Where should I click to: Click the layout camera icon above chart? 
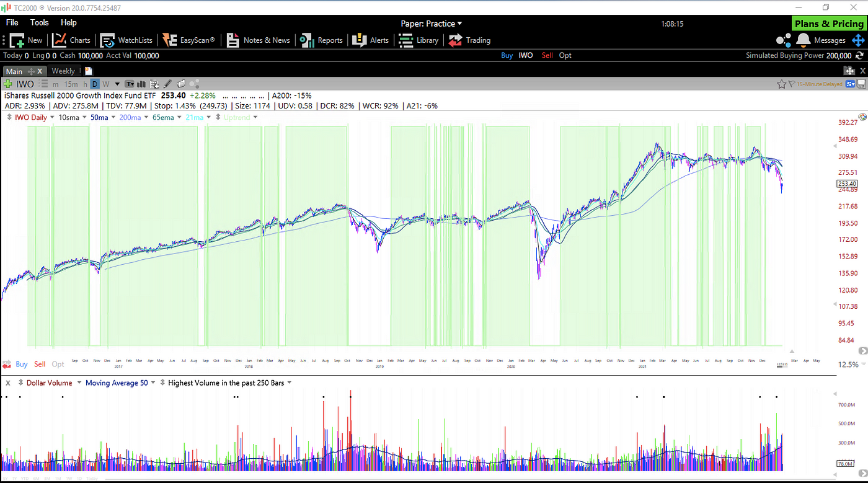849,71
